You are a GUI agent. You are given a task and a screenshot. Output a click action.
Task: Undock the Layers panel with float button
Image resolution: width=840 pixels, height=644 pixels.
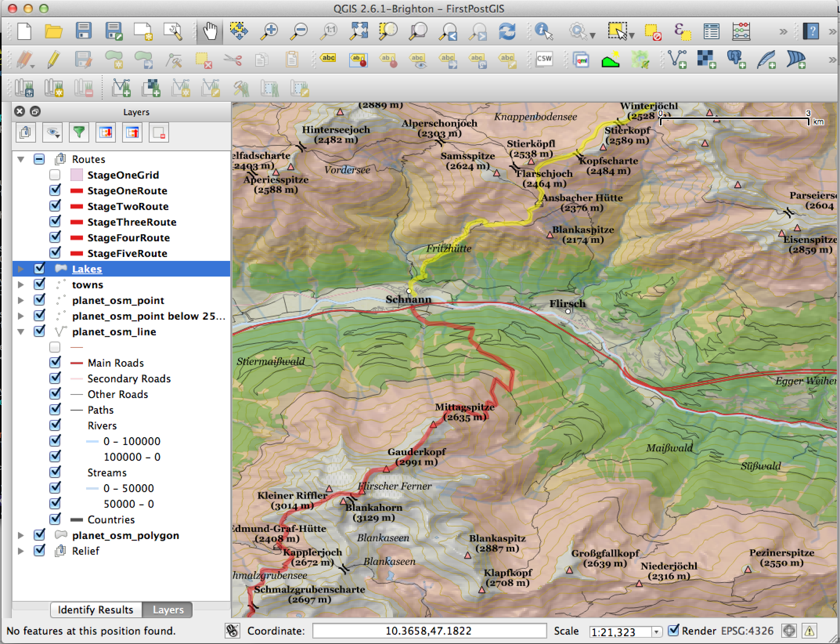pyautogui.click(x=35, y=112)
